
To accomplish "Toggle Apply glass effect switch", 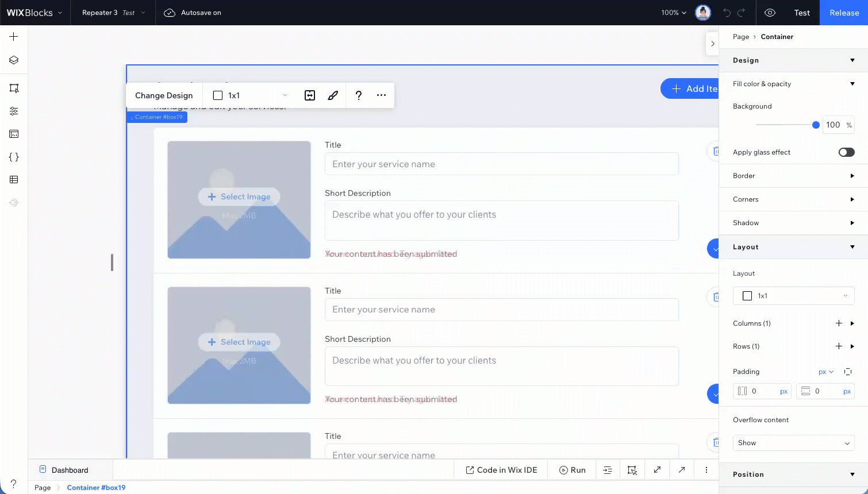I will pos(846,152).
